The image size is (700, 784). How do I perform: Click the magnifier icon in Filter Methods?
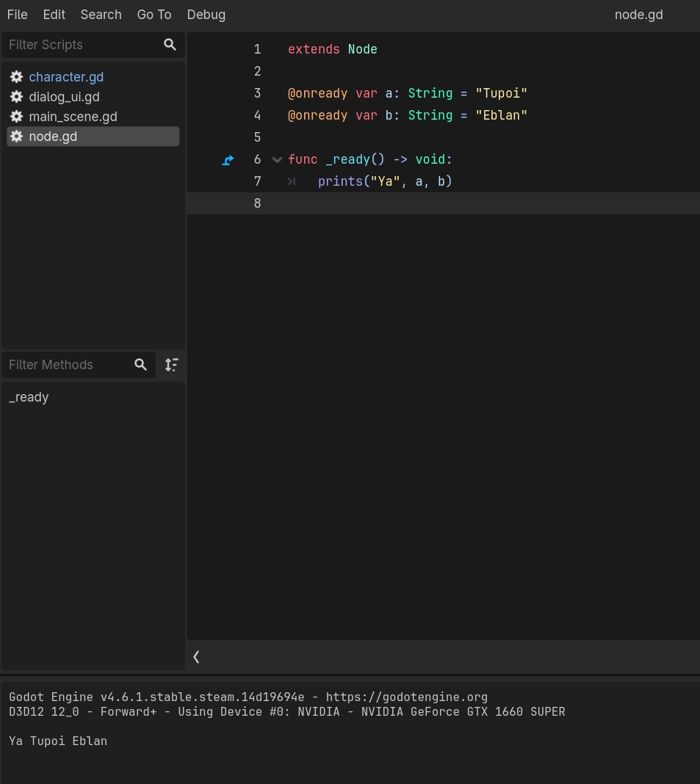140,365
